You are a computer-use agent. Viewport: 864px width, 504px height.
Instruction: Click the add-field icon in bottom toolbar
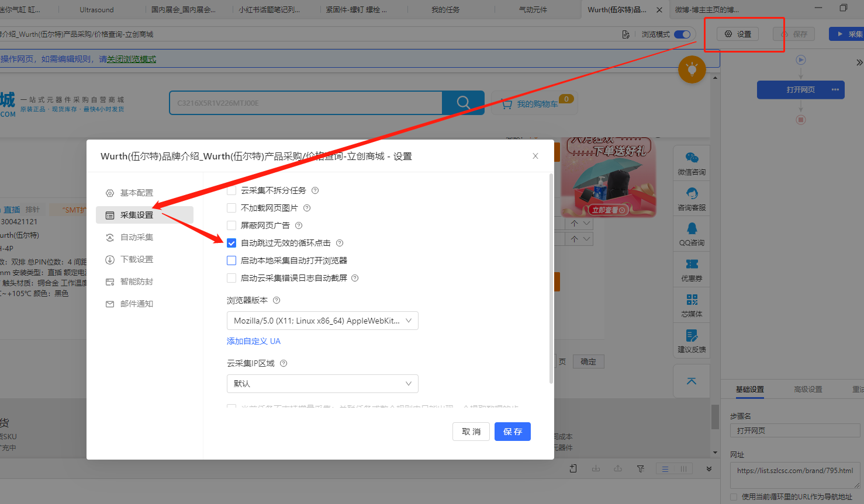[573, 468]
